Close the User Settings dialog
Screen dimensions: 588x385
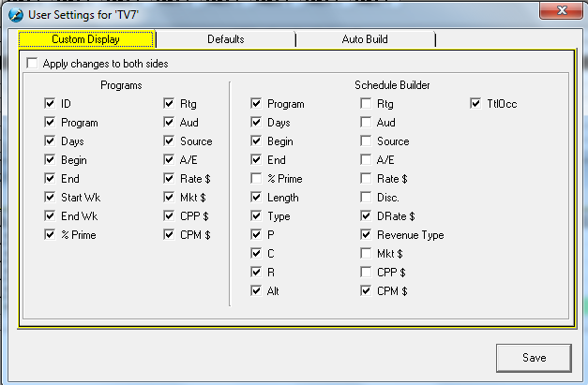tap(561, 10)
